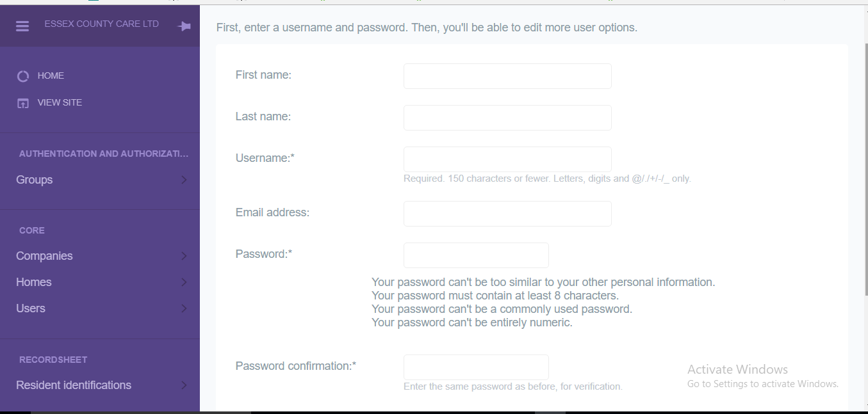Expand the Resident identifications chevron
This screenshot has width=868, height=414.
click(x=184, y=385)
